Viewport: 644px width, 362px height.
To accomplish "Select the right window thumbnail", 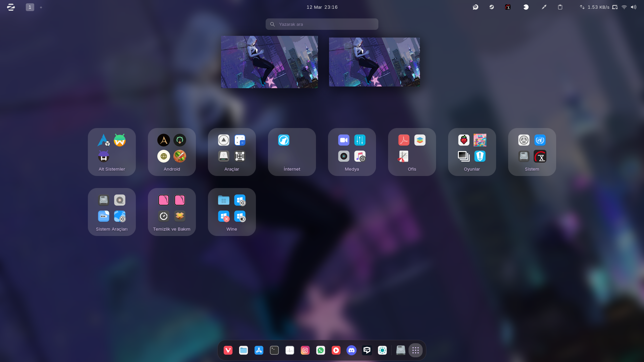I will [374, 62].
